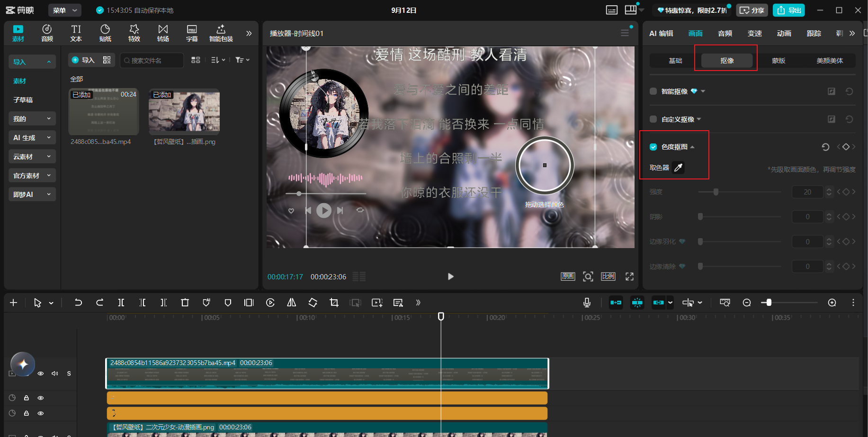Open the AI 编辑 tab

[x=661, y=33]
